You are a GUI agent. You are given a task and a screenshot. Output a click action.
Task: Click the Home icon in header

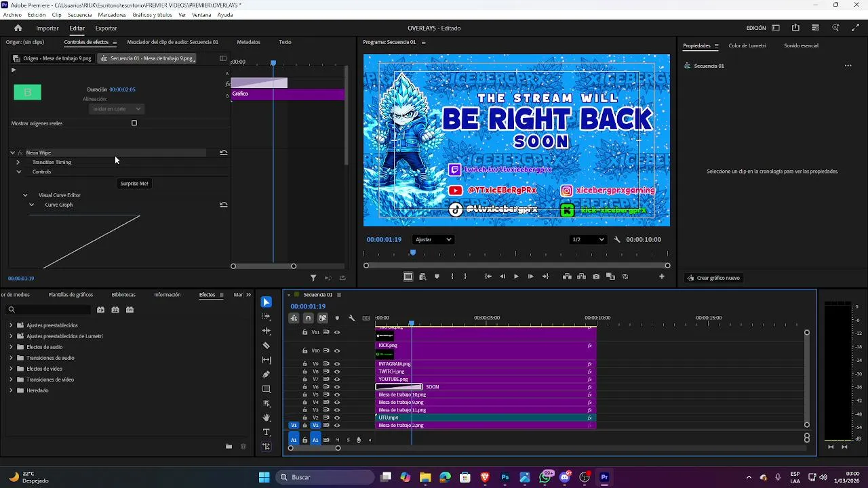pos(18,28)
